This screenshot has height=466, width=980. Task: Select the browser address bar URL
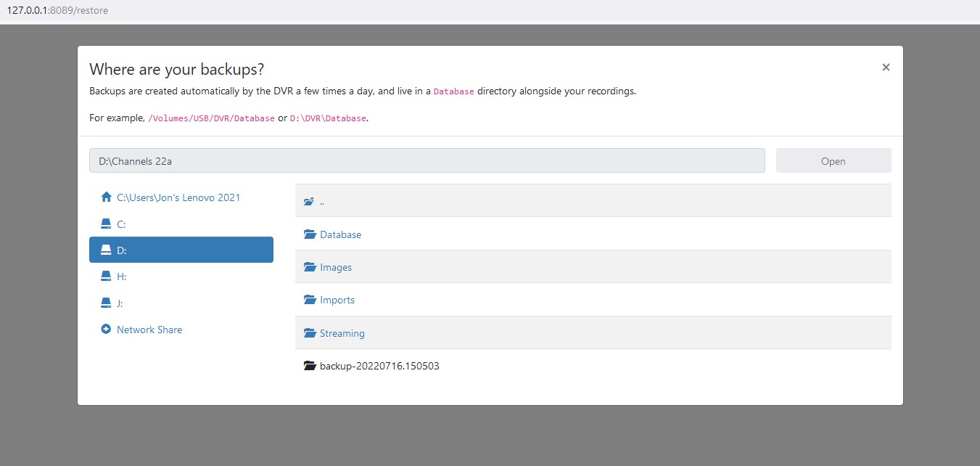click(x=57, y=11)
